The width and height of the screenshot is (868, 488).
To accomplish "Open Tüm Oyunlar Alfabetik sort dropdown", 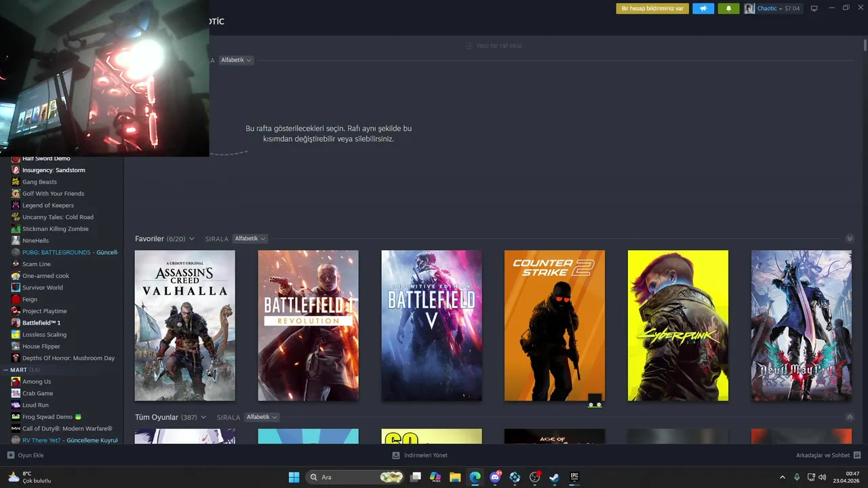I will pyautogui.click(x=262, y=417).
